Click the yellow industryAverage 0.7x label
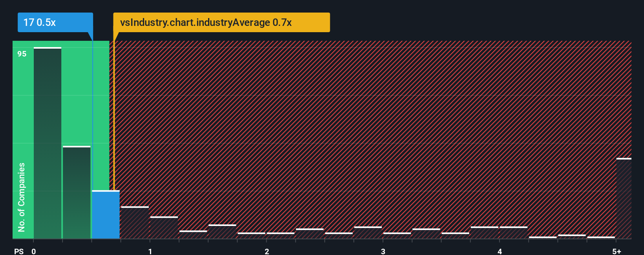Screen dimensions: 644x255 pyautogui.click(x=221, y=22)
